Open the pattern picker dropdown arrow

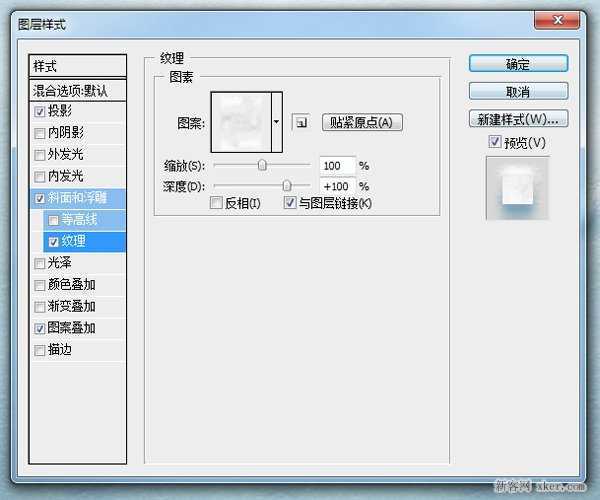tap(277, 122)
